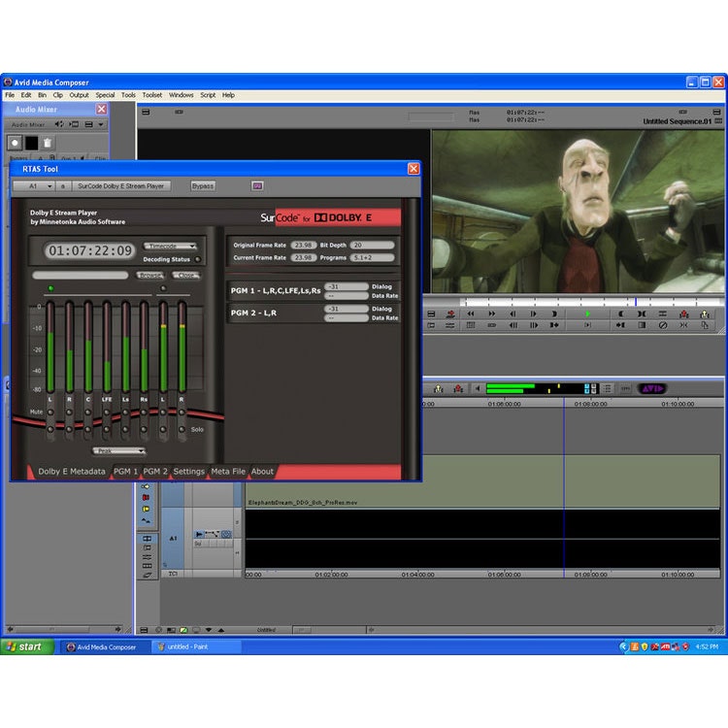
Task: Click the yellow segment mode icon in timeline palette
Action: click(146, 509)
